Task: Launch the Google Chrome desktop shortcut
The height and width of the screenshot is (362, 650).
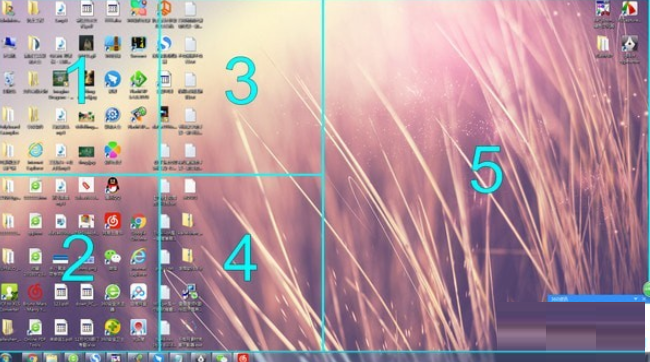Action: (x=138, y=222)
